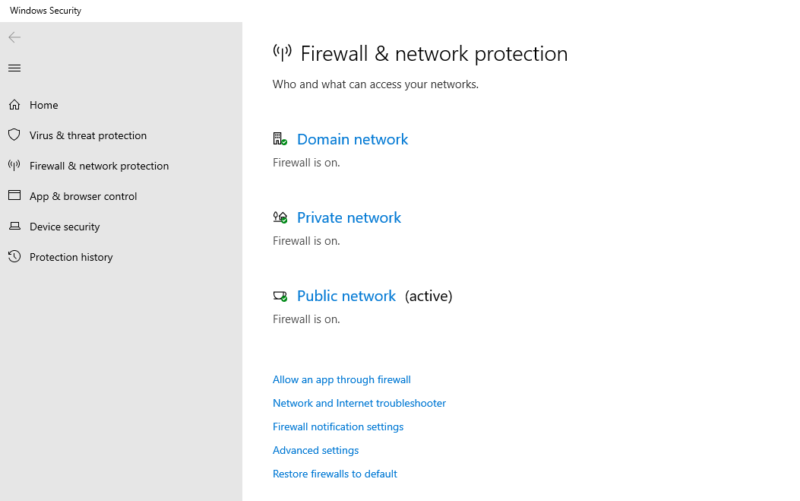The height and width of the screenshot is (501, 800).
Task: Click the Private network house icon
Action: [280, 218]
